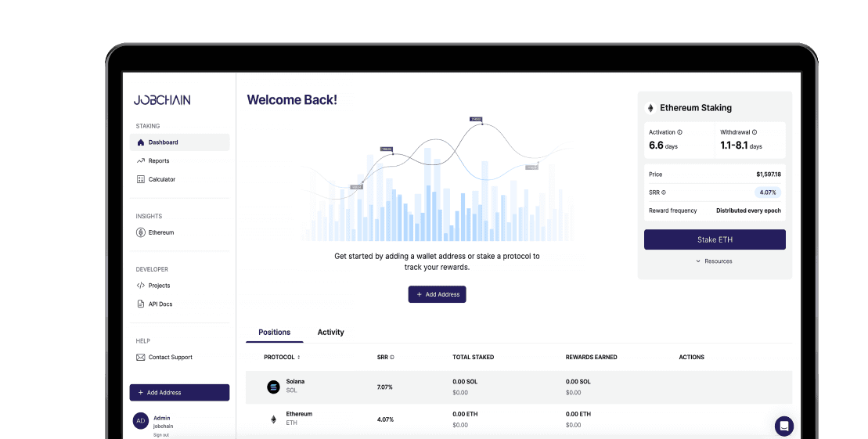
Task: Open the chat widget bubble icon
Action: click(x=783, y=426)
